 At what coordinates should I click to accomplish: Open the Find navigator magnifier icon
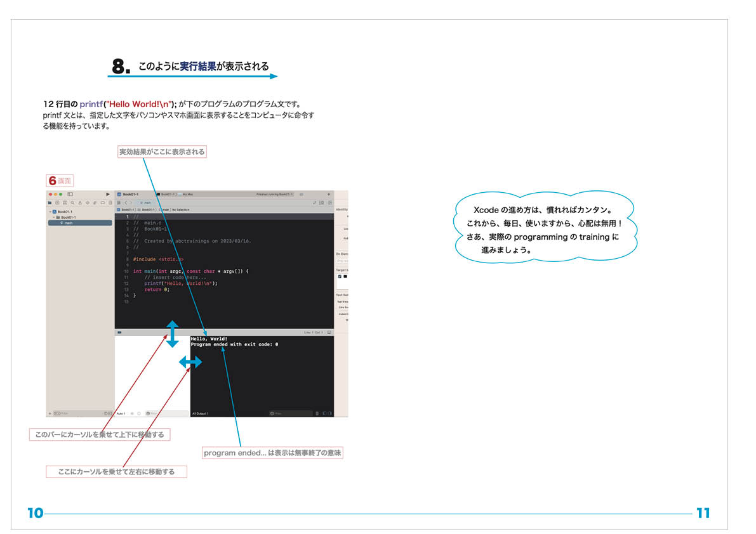click(72, 202)
